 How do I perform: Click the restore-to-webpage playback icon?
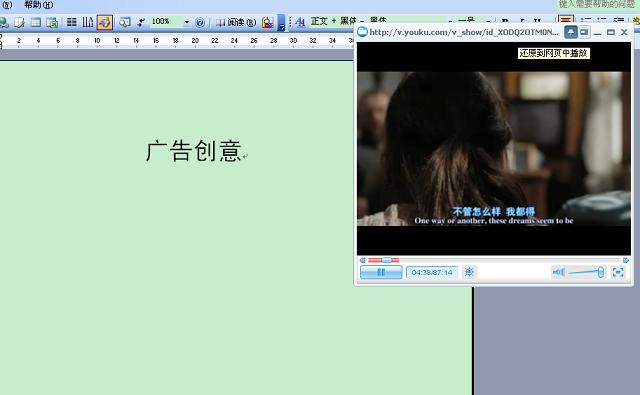(x=584, y=32)
